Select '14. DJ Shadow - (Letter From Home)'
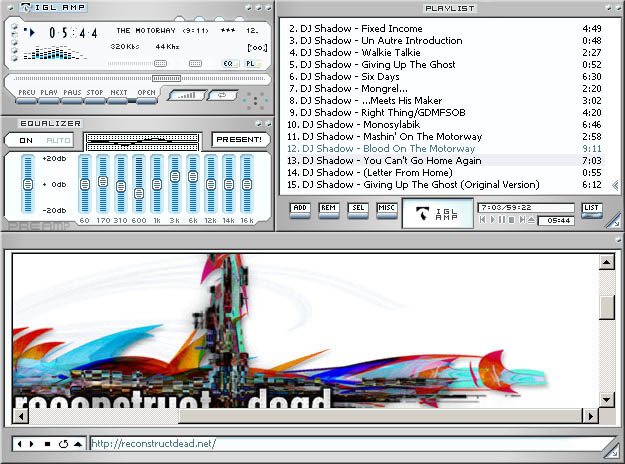 point(445,173)
